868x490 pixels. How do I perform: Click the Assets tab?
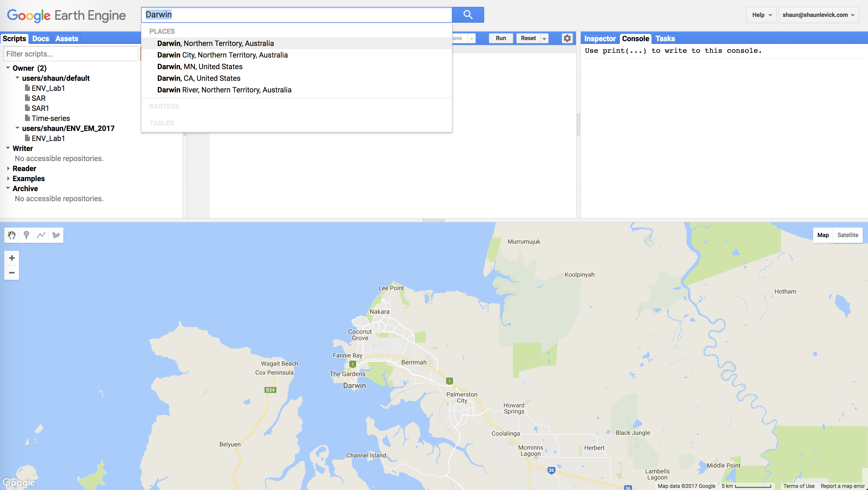66,38
